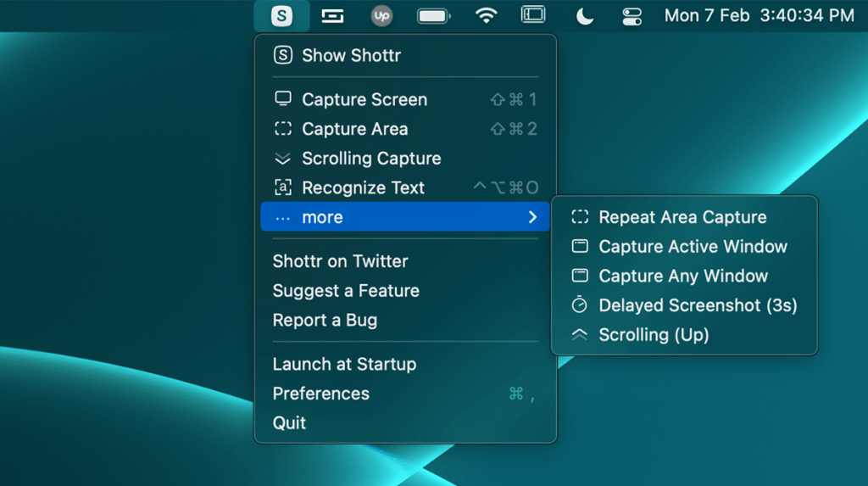This screenshot has width=868, height=486.
Task: Click the Shottr S icon in menu bar
Action: 281,16
